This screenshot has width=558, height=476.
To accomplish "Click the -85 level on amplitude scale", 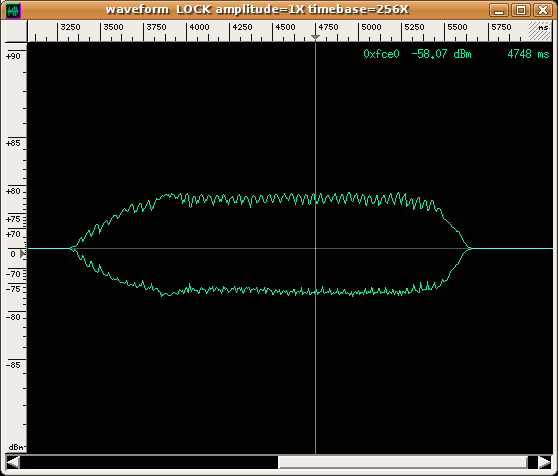I will pyautogui.click(x=14, y=365).
